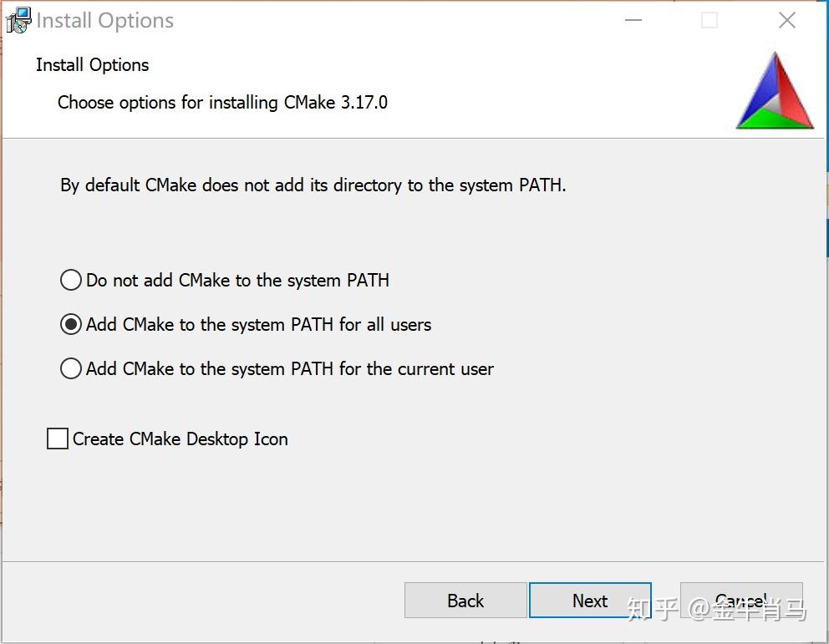
Task: Click the installer icon in the title bar
Action: click(x=18, y=20)
